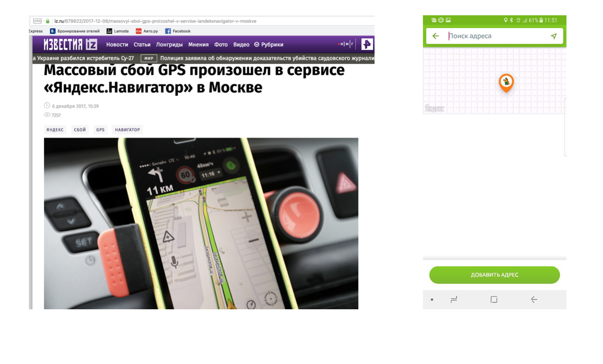This screenshot has height=364, width=603.
Task: Tap the @ notification icon in phone status bar
Action: 441,20
